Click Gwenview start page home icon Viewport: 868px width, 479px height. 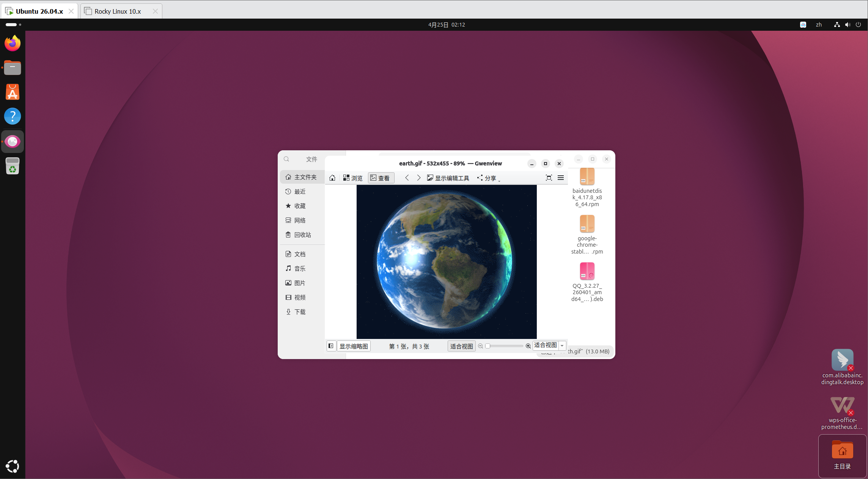(332, 178)
